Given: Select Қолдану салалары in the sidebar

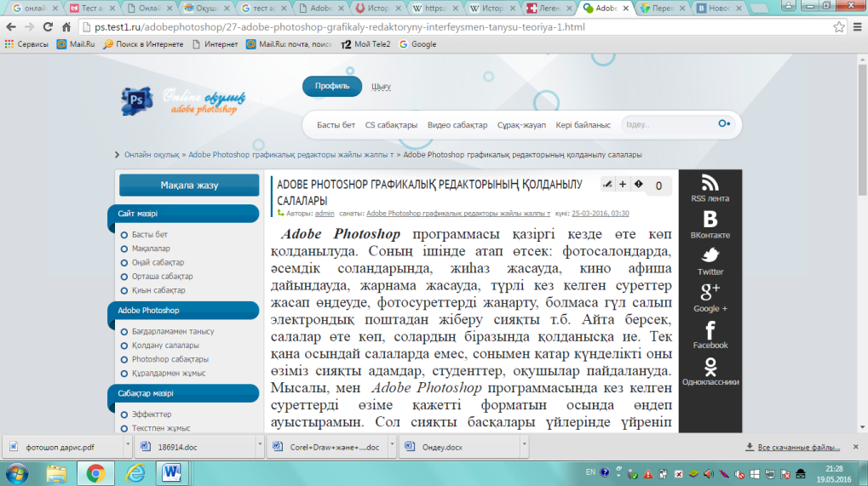Looking at the screenshot, I should 165,345.
